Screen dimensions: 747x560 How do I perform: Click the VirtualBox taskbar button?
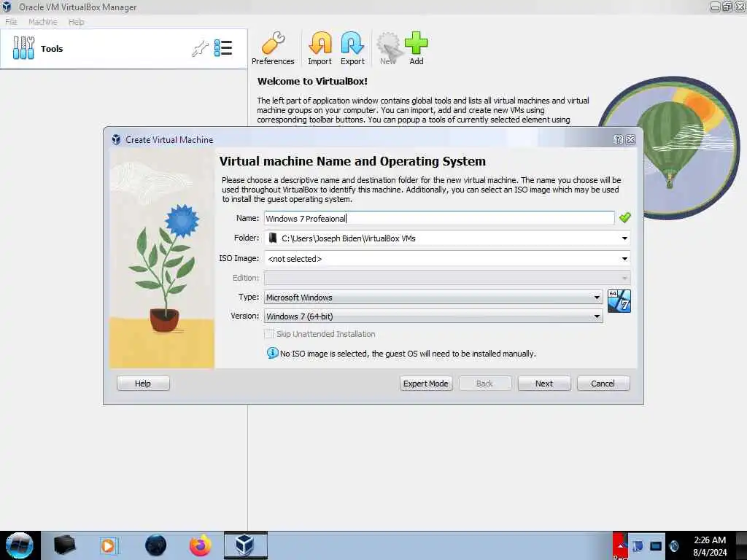246,545
